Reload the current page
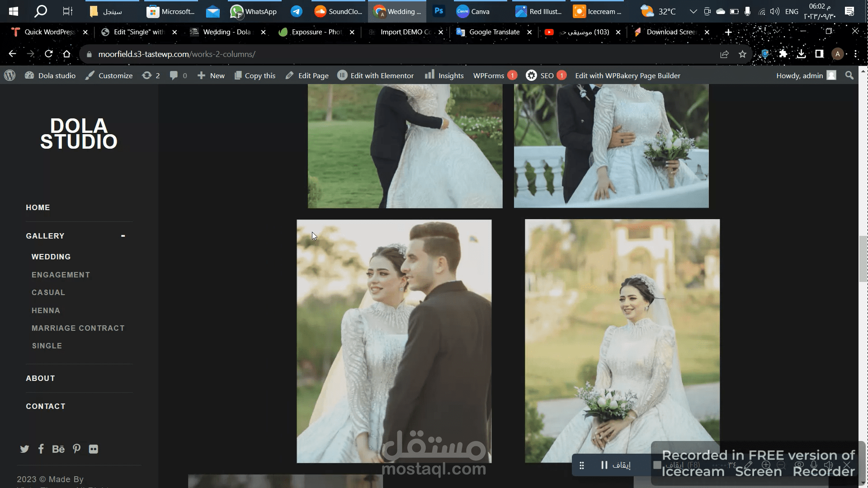This screenshot has height=488, width=868. pyautogui.click(x=49, y=54)
